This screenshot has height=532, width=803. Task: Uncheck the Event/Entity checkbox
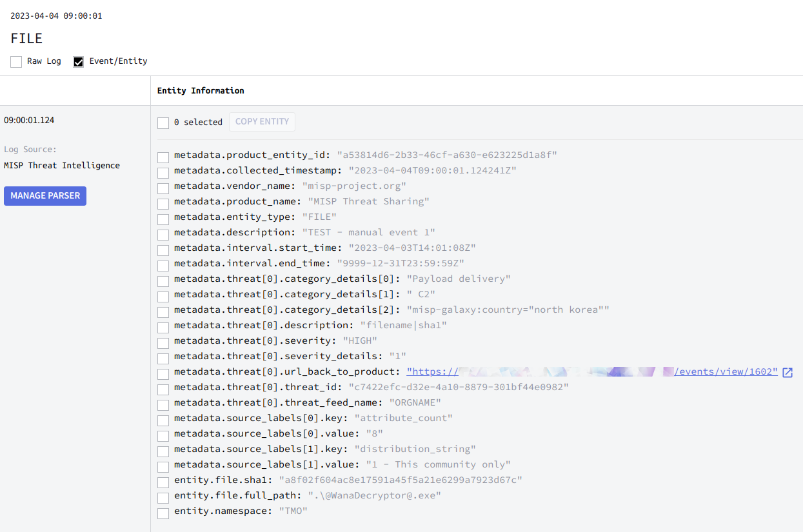79,62
